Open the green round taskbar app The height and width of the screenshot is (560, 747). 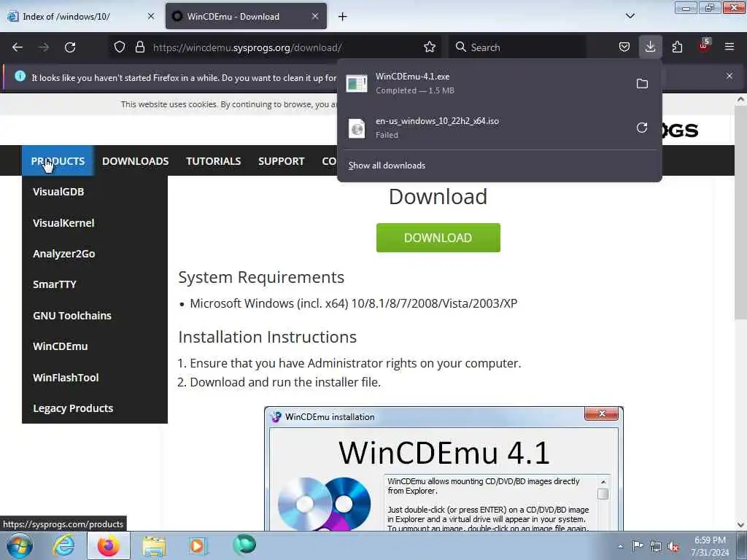click(x=244, y=545)
